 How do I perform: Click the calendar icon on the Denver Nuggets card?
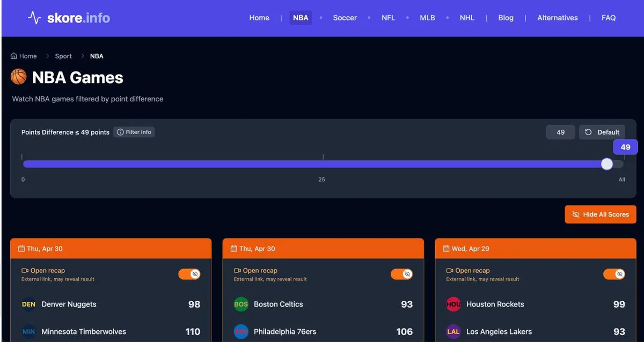click(x=21, y=249)
